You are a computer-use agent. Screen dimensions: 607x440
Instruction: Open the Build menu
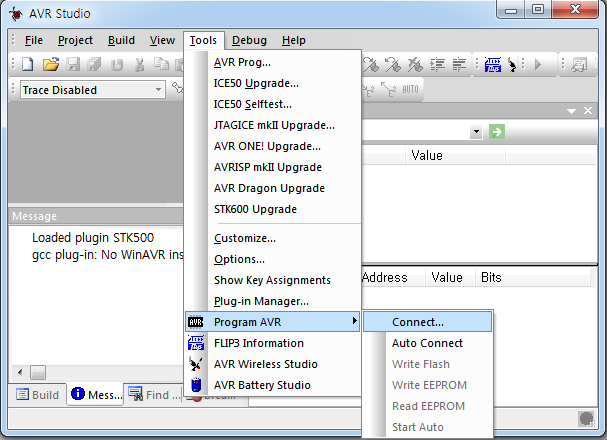pyautogui.click(x=121, y=40)
